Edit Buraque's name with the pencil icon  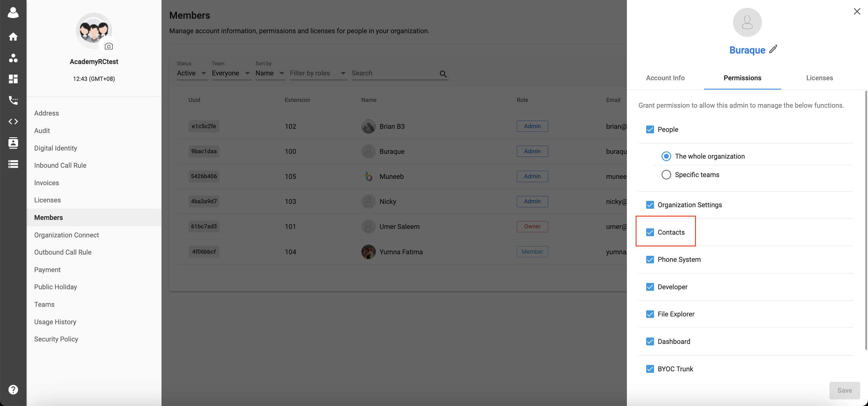click(773, 49)
